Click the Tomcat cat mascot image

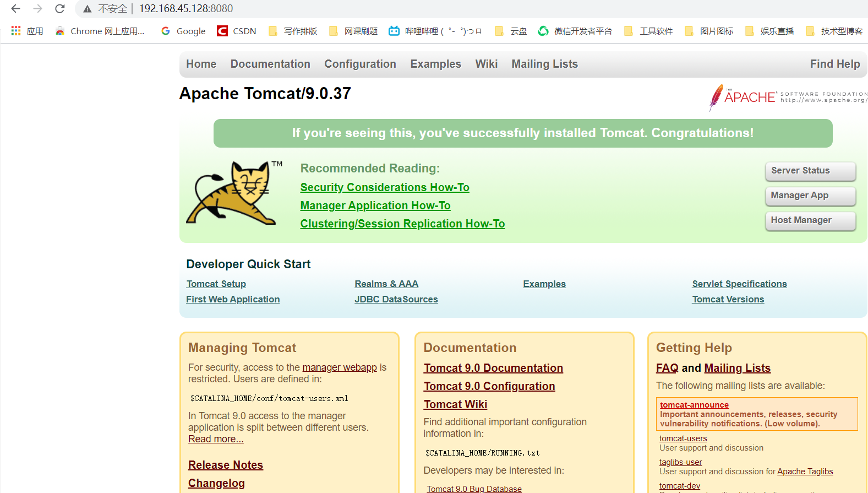coord(232,193)
